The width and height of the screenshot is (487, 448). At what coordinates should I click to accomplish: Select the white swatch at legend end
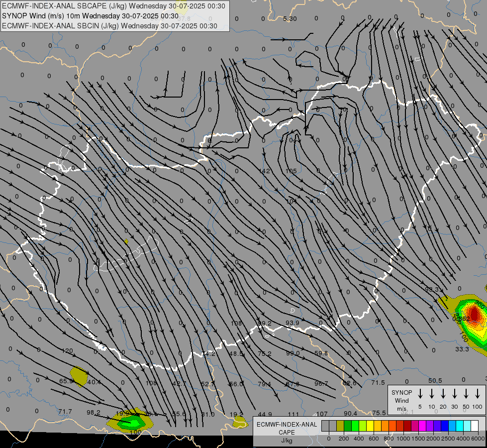(x=475, y=426)
